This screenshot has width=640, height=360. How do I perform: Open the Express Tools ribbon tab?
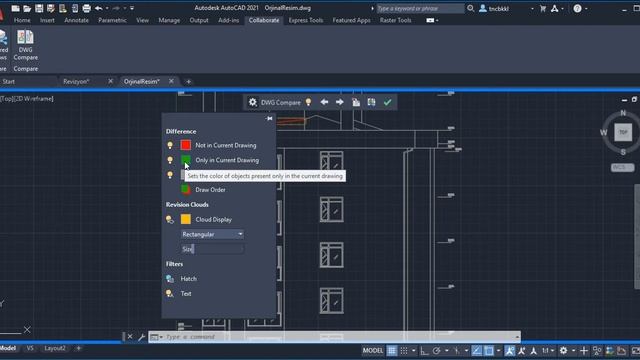click(306, 20)
